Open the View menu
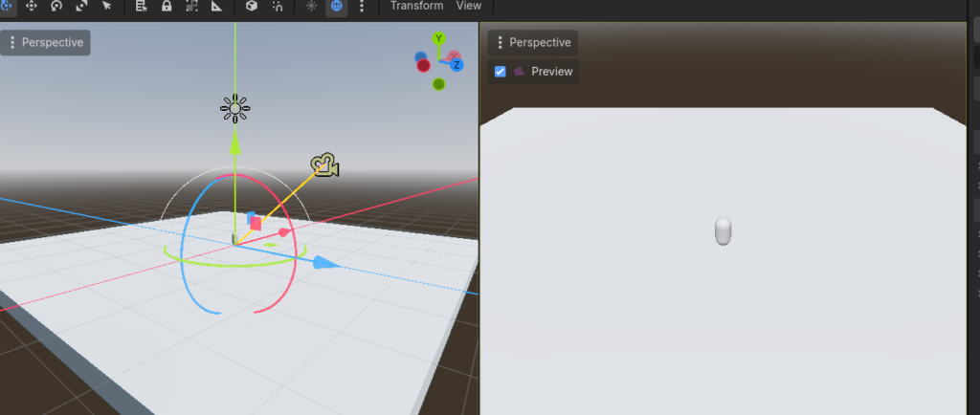980x415 pixels. pos(469,6)
